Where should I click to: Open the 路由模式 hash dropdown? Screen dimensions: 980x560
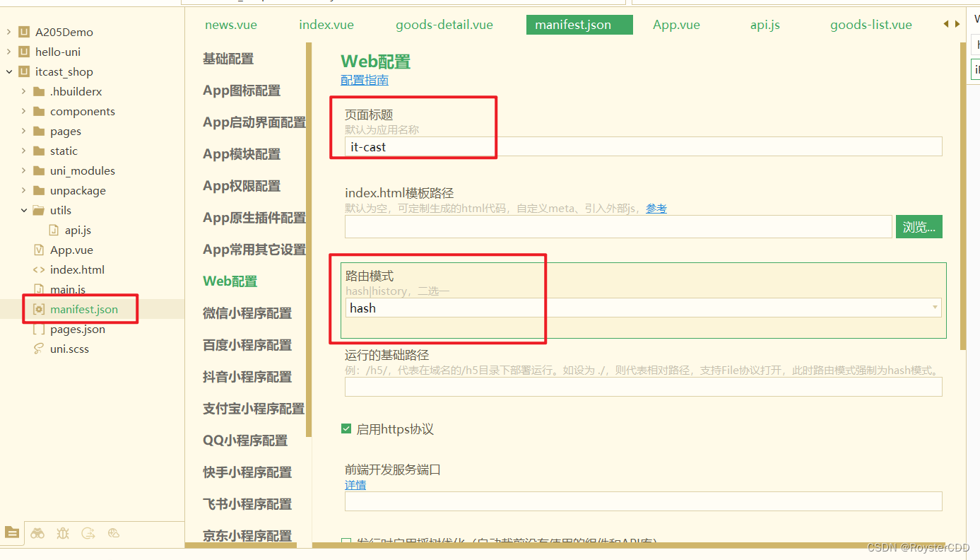pos(643,308)
